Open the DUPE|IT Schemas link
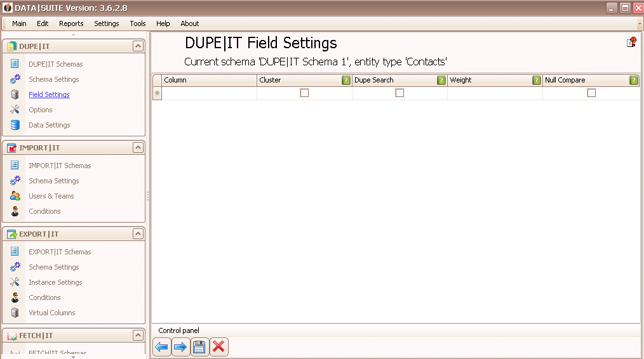The height and width of the screenshot is (359, 644). [x=56, y=64]
